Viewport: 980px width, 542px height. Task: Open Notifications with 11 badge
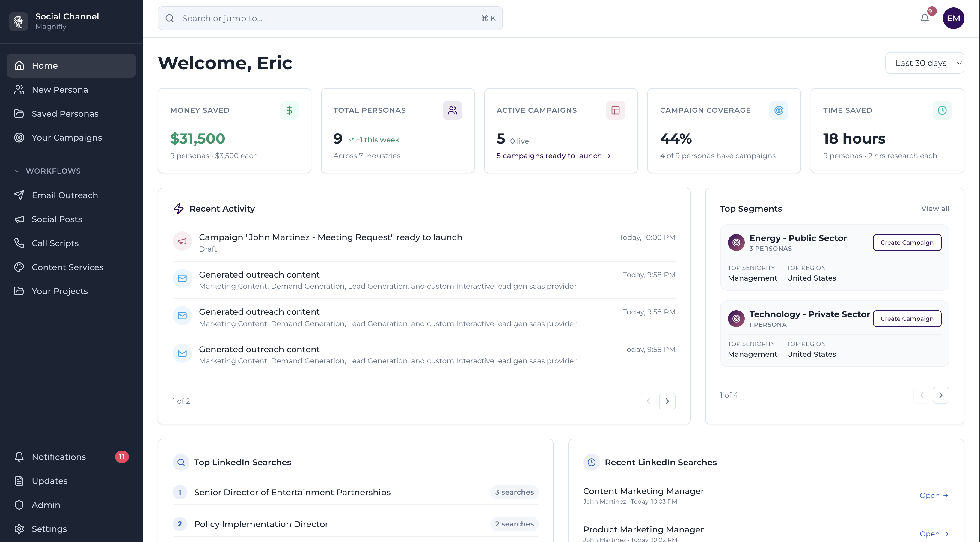[x=58, y=457]
